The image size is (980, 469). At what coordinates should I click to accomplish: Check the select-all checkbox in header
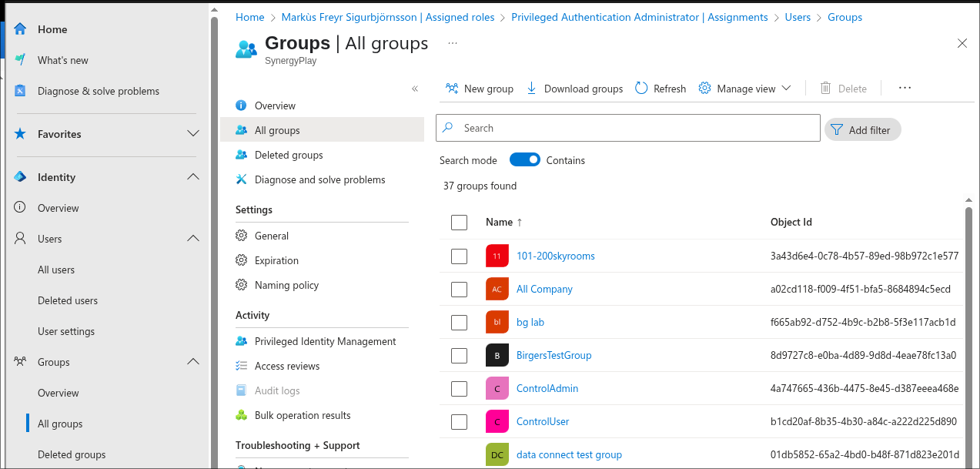pyautogui.click(x=459, y=223)
